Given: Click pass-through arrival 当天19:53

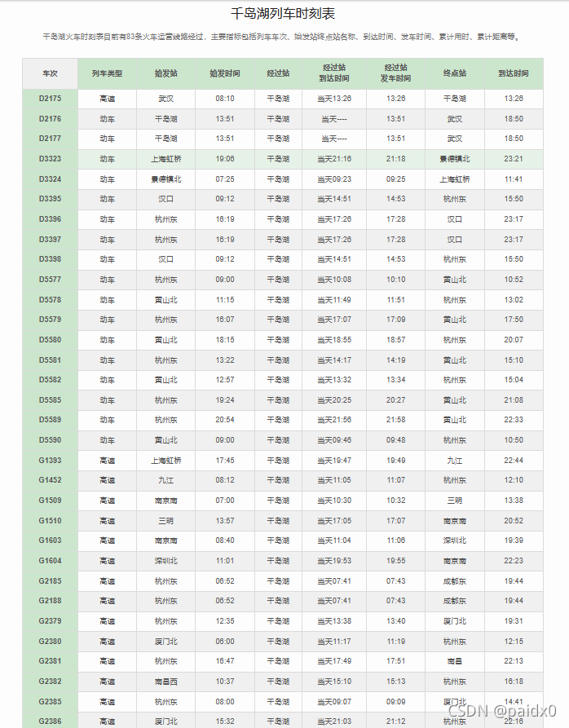Looking at the screenshot, I should [x=334, y=561].
